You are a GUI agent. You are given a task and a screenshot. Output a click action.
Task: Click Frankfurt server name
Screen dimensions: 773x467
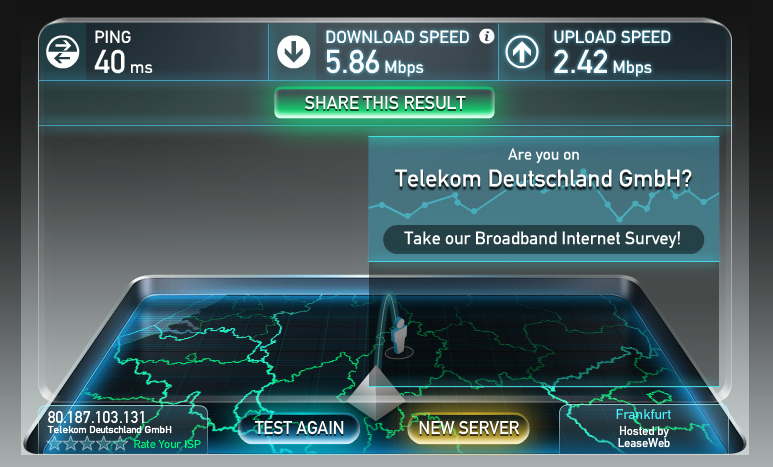click(643, 414)
